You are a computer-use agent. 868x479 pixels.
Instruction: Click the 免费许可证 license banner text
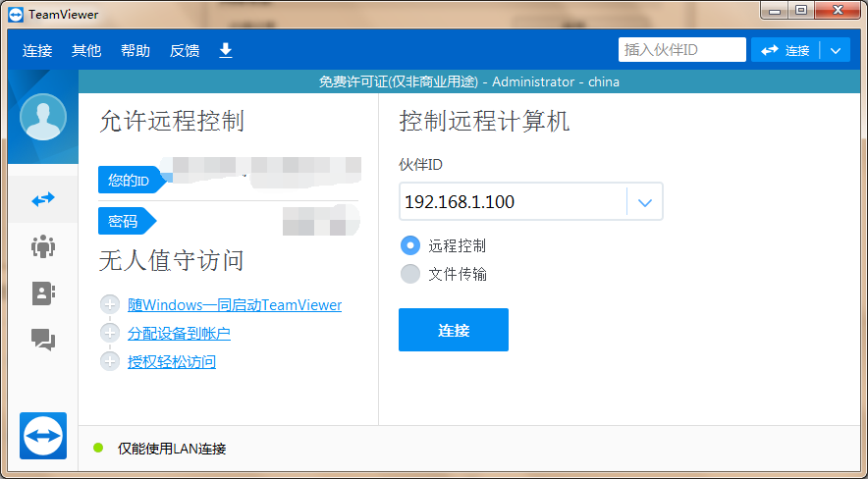[469, 81]
